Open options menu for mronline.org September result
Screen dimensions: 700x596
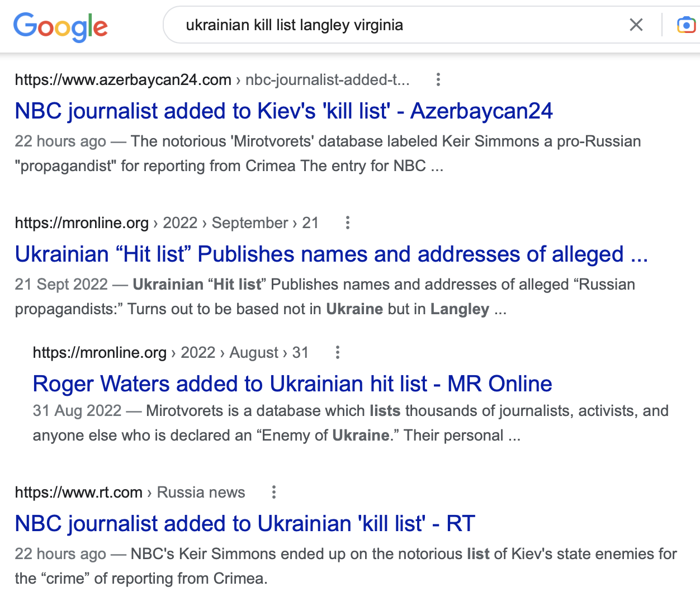[348, 223]
